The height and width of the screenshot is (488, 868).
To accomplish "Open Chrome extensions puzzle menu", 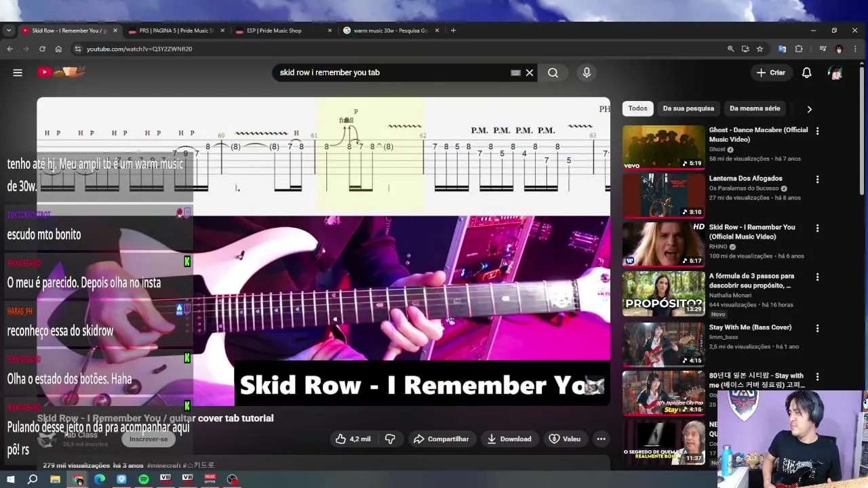I will pos(799,49).
